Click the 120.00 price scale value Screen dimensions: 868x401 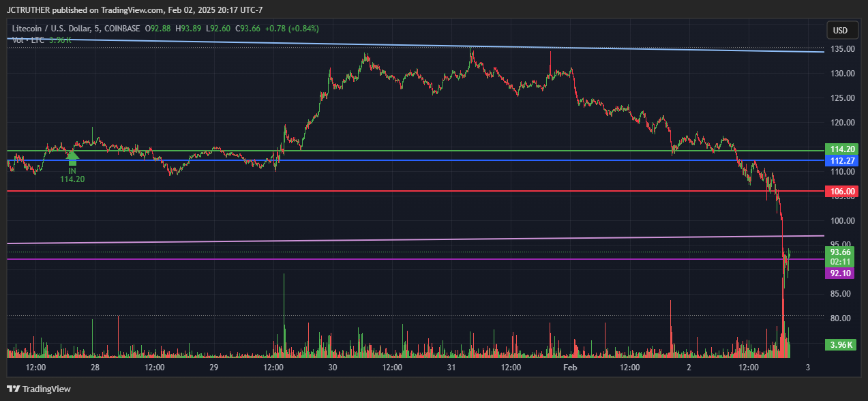(x=842, y=123)
